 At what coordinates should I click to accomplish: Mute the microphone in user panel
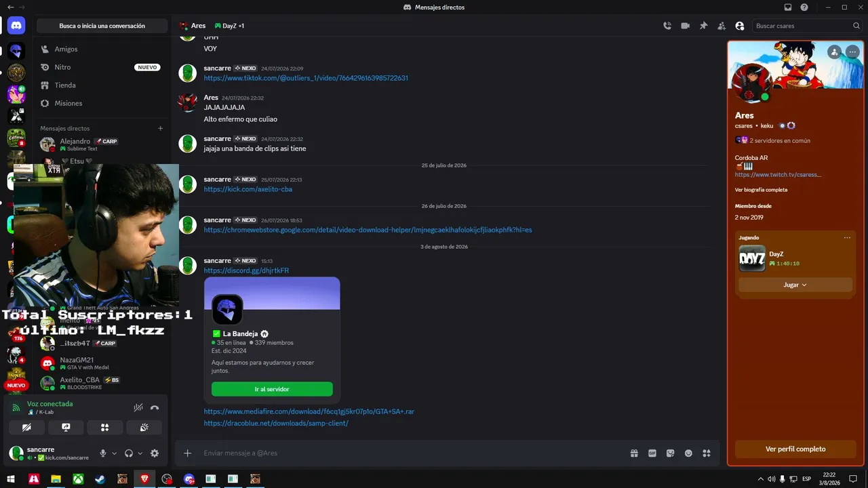[103, 453]
